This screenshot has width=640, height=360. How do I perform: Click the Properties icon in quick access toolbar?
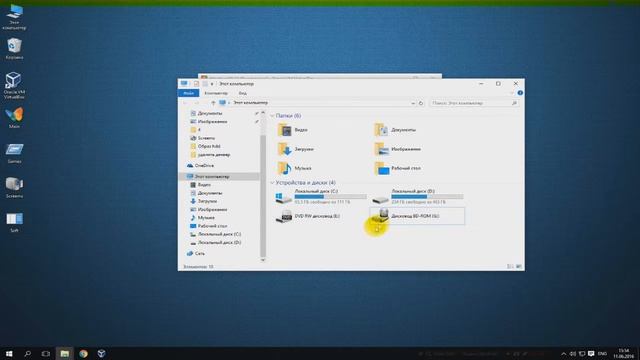click(196, 84)
